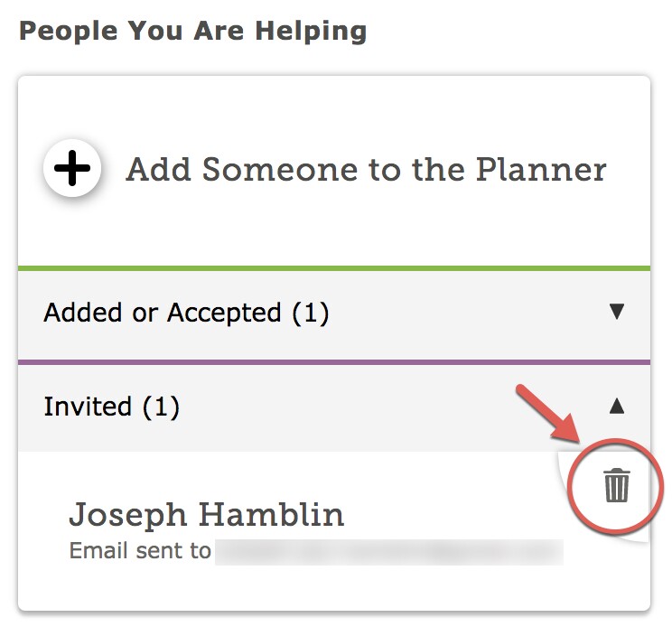
Task: Click empty space below Joseph Hamblin's email
Action: (334, 588)
